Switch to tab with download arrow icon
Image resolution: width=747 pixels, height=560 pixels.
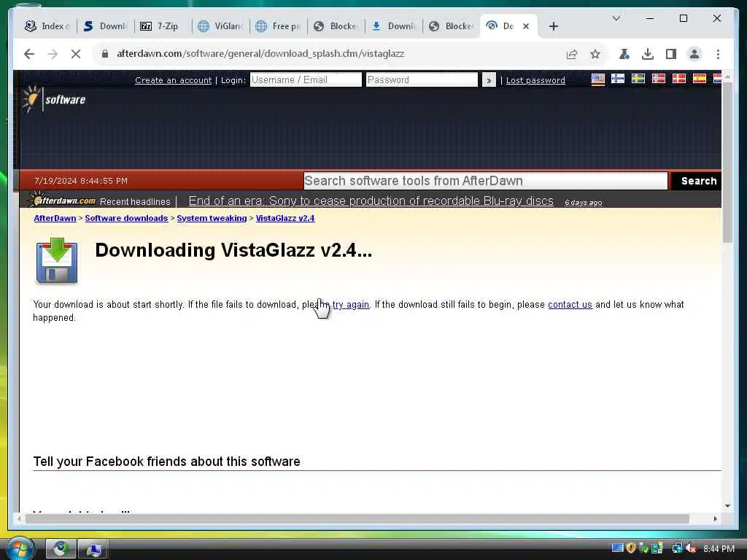(x=394, y=26)
